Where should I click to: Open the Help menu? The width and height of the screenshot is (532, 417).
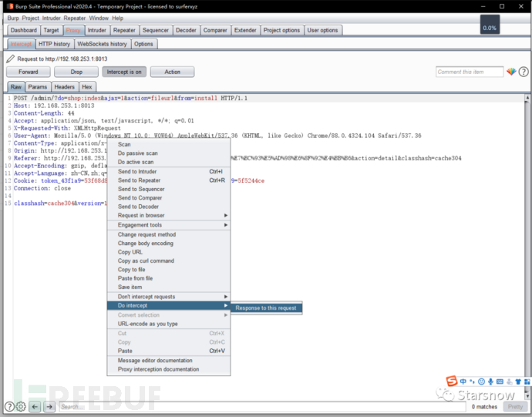117,18
